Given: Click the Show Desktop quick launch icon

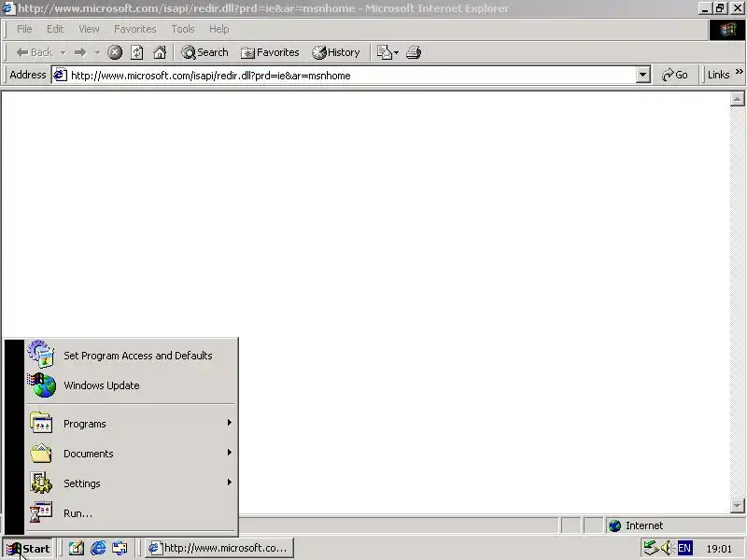Looking at the screenshot, I should coord(77,549).
